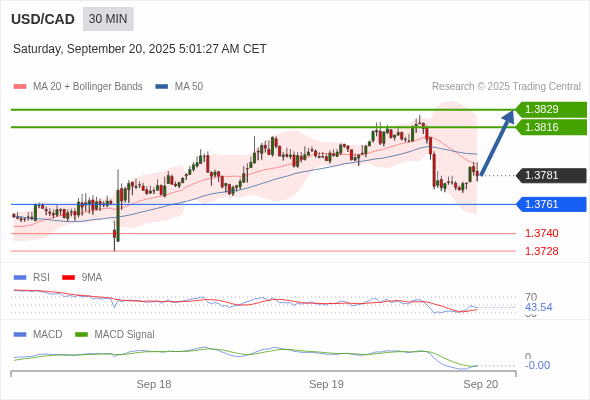This screenshot has width=590, height=400.
Task: Click the 1.3728 red support value
Action: tap(541, 251)
